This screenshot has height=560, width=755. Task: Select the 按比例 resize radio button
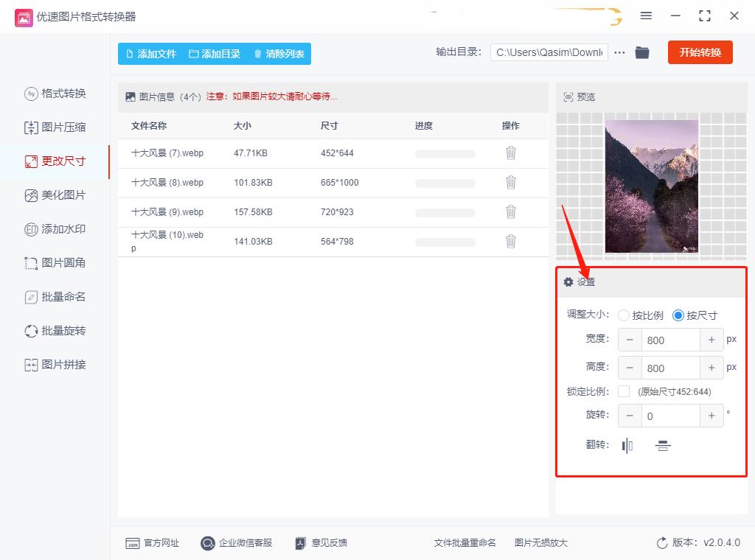click(624, 315)
